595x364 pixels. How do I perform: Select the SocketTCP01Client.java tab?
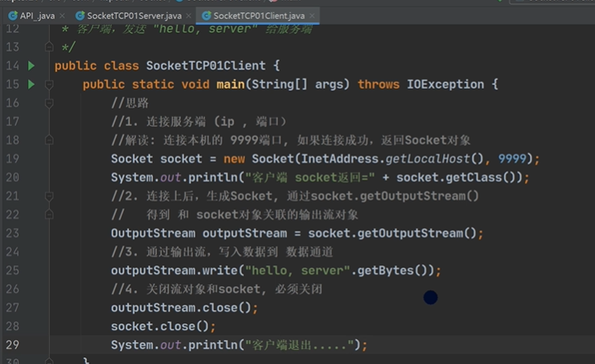point(259,16)
